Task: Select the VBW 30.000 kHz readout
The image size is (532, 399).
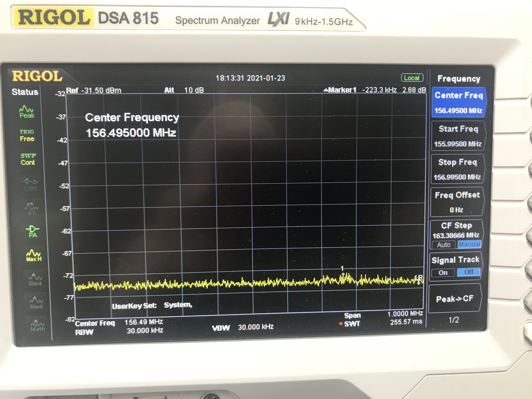Action: [243, 327]
